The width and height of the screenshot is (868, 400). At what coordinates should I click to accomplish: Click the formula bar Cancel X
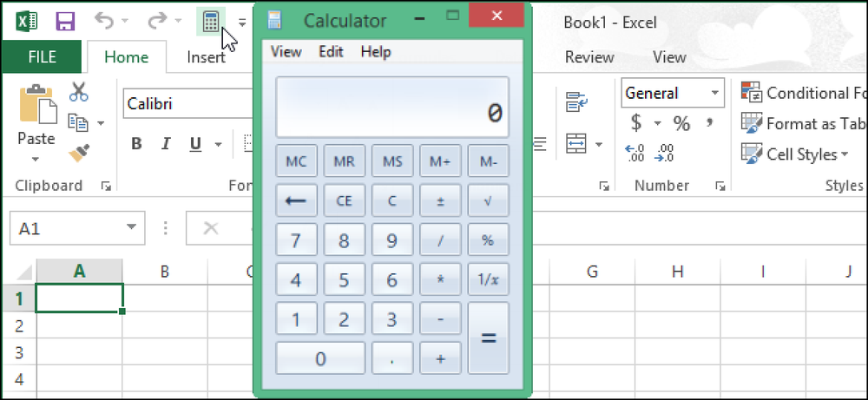211,227
